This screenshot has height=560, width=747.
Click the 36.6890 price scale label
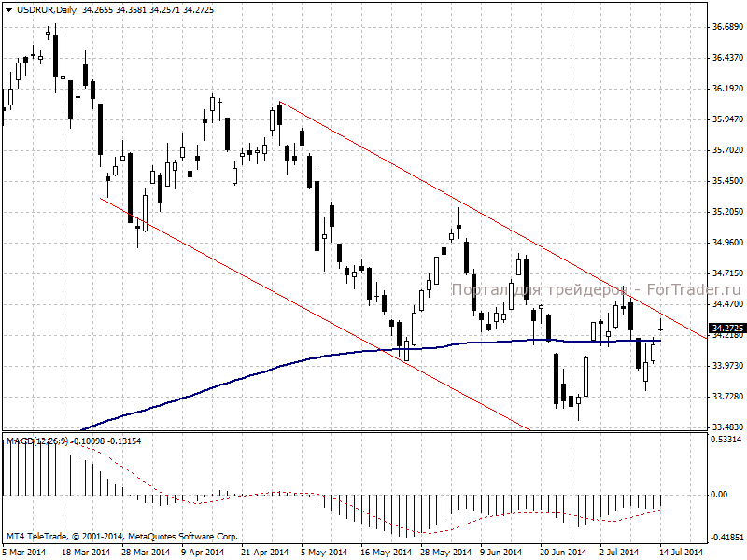[727, 27]
